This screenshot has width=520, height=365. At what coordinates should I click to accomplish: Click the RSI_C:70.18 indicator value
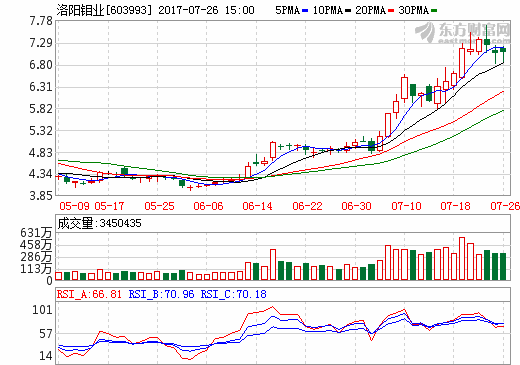(234, 294)
